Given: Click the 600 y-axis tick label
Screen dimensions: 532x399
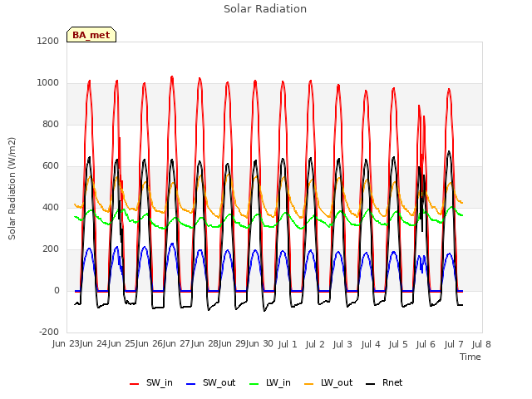Looking at the screenshot, I should pyautogui.click(x=51, y=166).
